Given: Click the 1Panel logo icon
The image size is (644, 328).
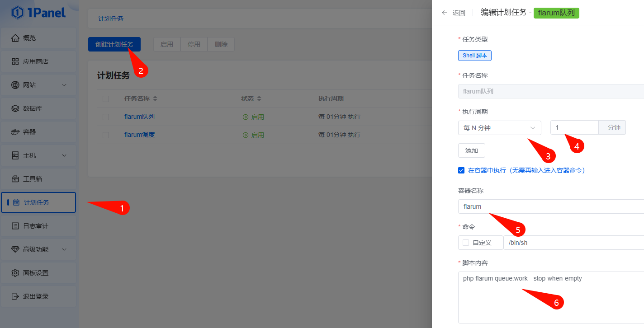Looking at the screenshot, I should pyautogui.click(x=18, y=13).
